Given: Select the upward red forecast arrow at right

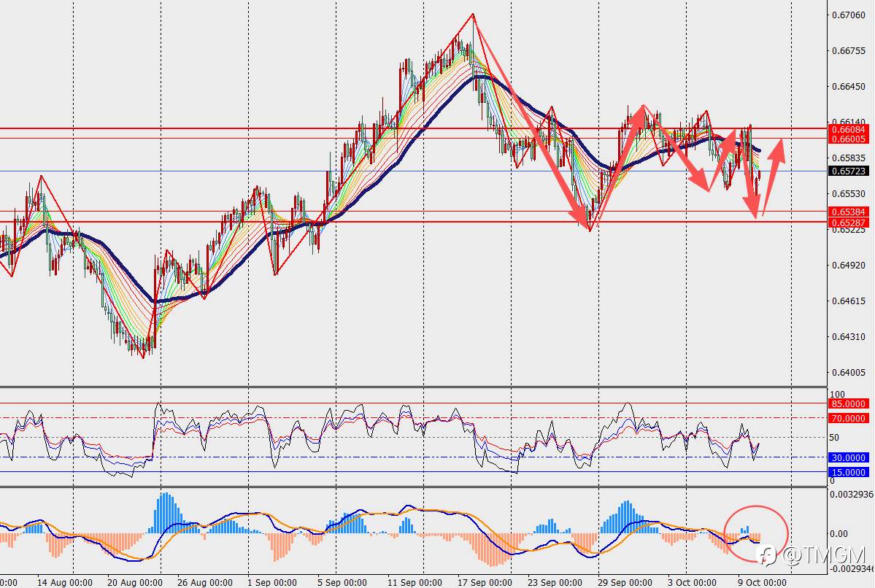Looking at the screenshot, I should coord(774,177).
